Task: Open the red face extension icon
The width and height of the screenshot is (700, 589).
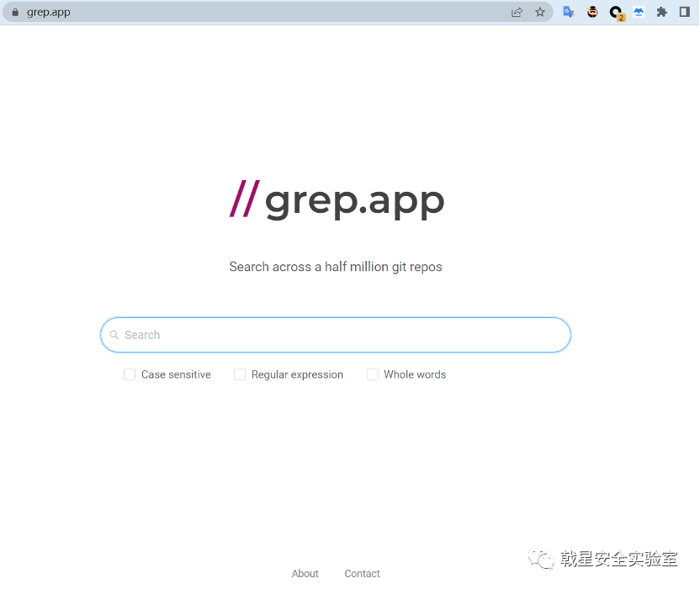Action: click(x=592, y=12)
